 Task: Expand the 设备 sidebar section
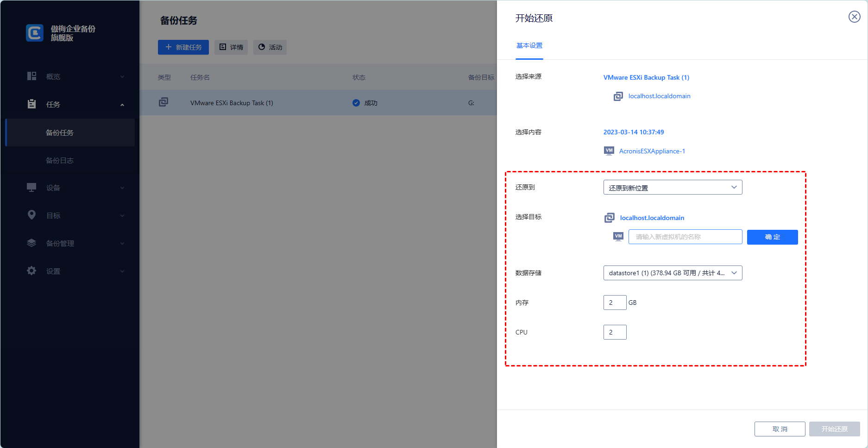point(122,188)
